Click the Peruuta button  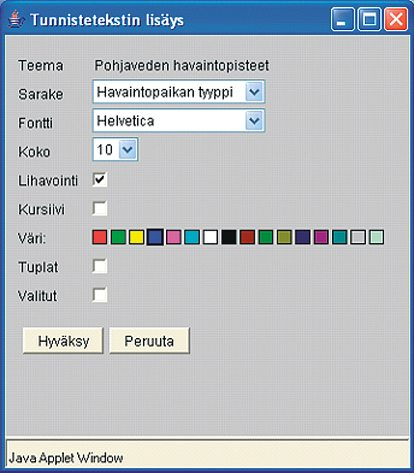149,341
